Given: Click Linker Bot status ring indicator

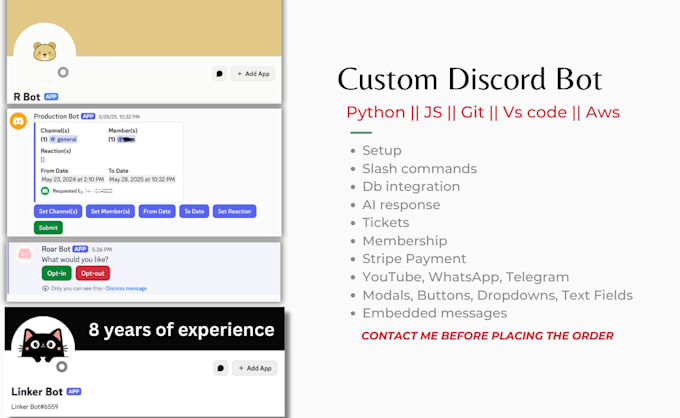Looking at the screenshot, I should point(62,367).
